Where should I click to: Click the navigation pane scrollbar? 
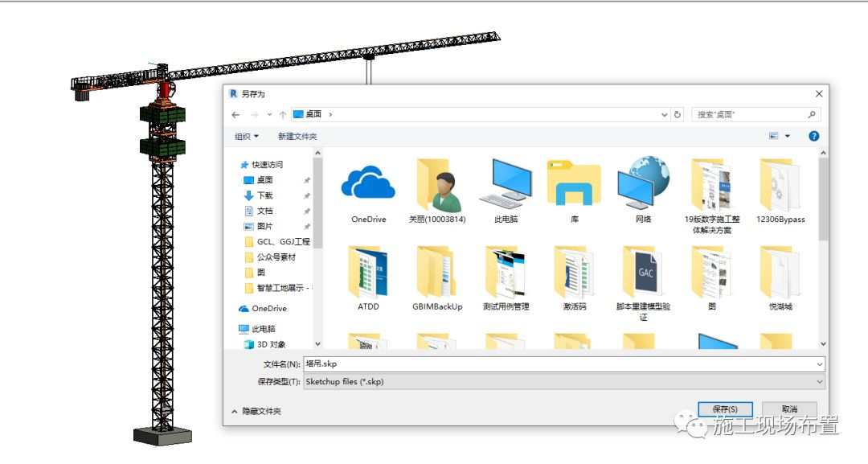317,202
